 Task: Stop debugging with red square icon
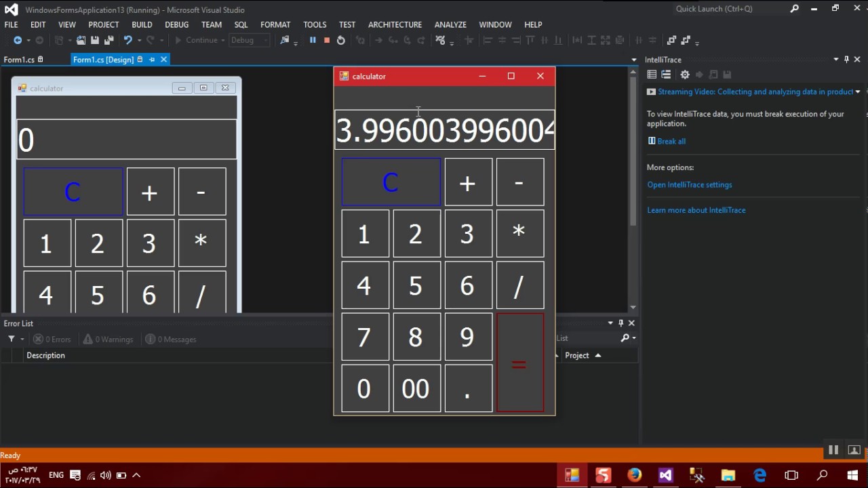(327, 40)
